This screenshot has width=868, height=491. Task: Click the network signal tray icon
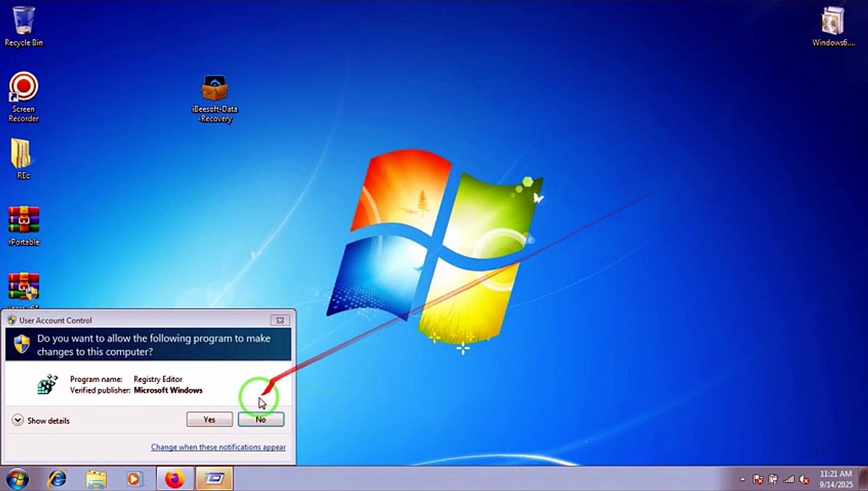(x=789, y=479)
